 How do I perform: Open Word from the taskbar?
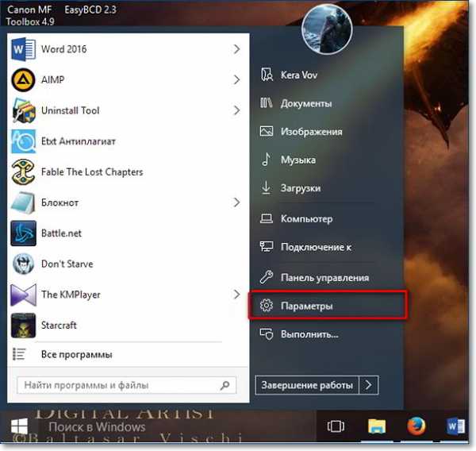455,426
